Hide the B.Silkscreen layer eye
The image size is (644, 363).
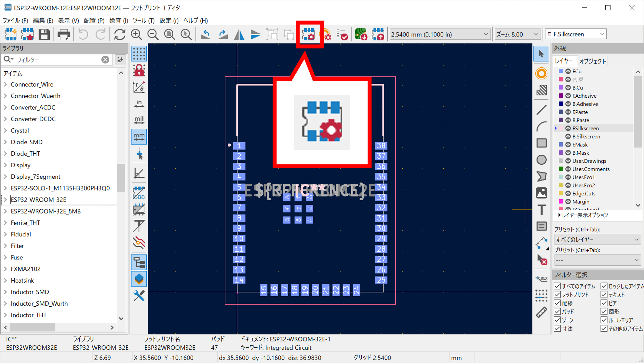(x=568, y=136)
